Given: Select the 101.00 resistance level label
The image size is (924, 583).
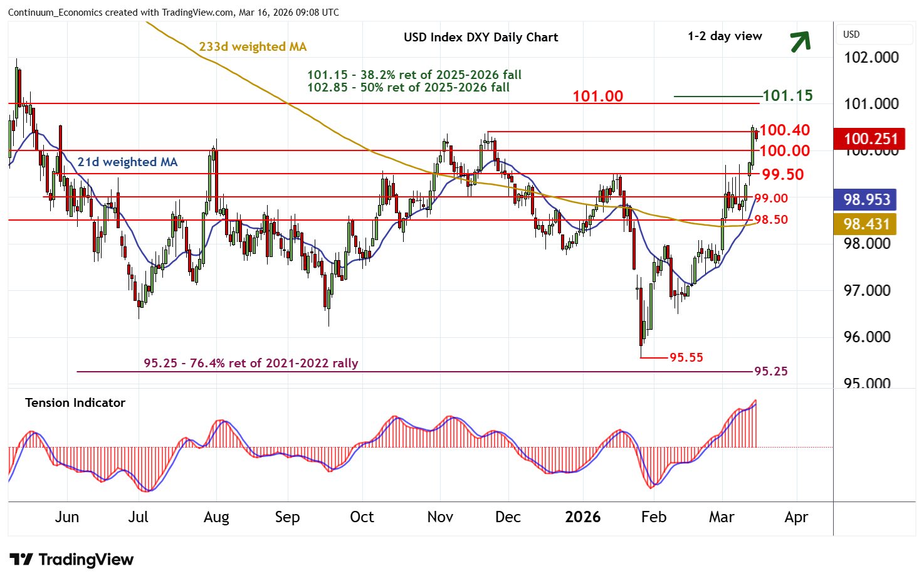Looking at the screenshot, I should (597, 97).
